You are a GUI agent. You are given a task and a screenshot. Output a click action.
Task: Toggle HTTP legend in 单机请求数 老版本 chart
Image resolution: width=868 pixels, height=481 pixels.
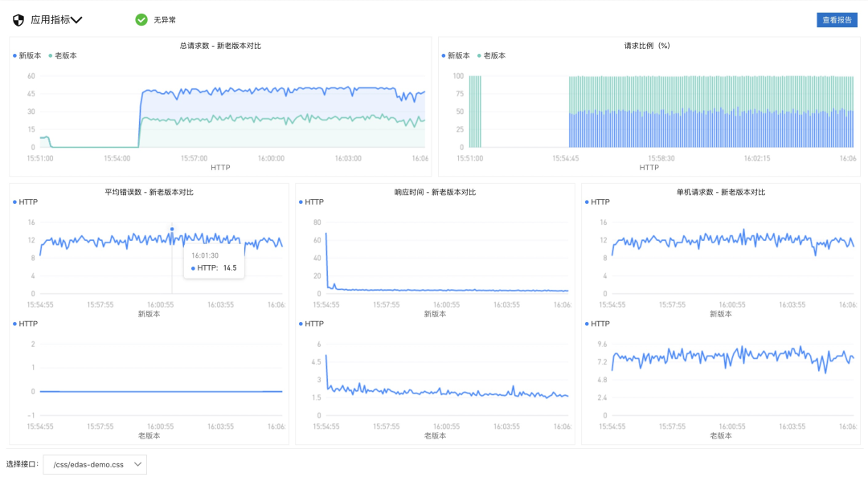pyautogui.click(x=597, y=324)
